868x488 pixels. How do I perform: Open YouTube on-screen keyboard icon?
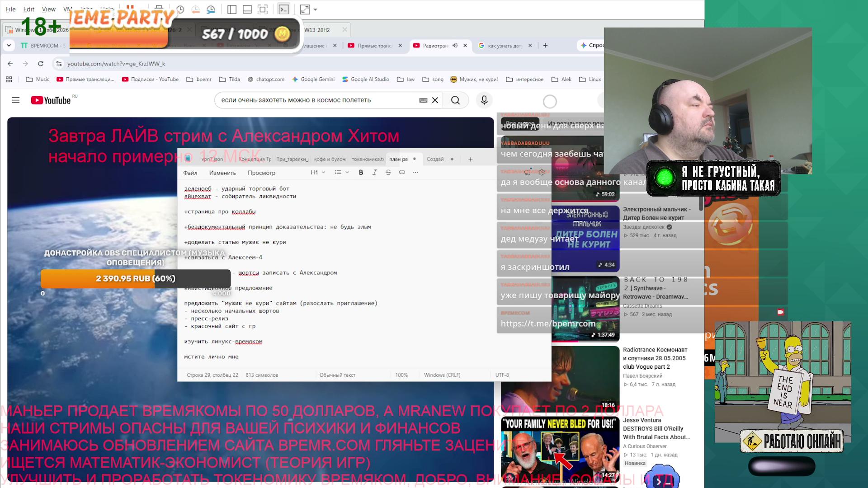[424, 100]
